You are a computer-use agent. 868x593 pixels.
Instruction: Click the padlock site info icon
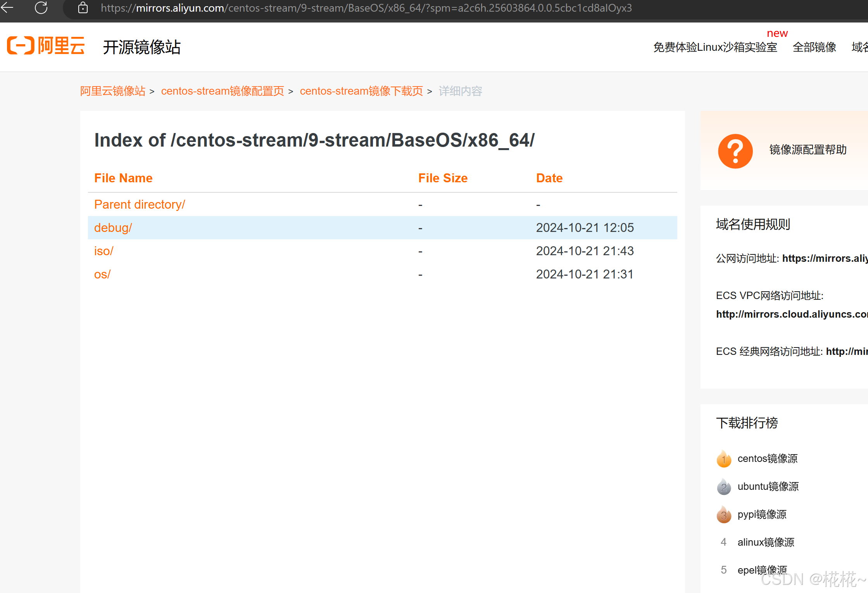click(83, 8)
